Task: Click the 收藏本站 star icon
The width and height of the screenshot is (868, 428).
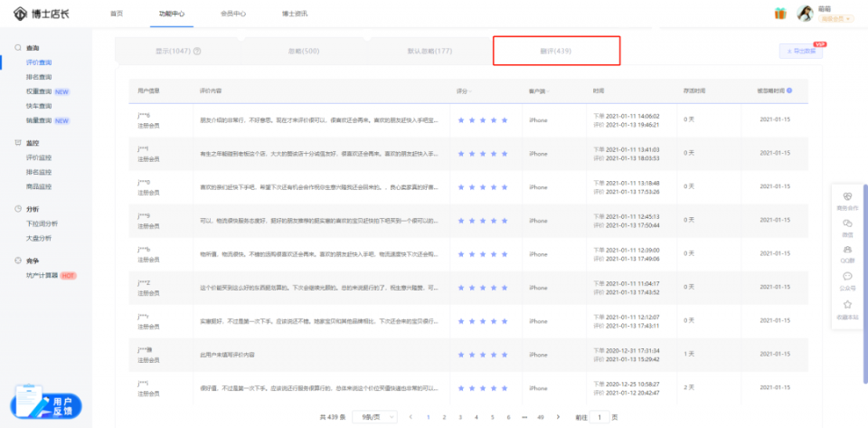Action: [847, 304]
